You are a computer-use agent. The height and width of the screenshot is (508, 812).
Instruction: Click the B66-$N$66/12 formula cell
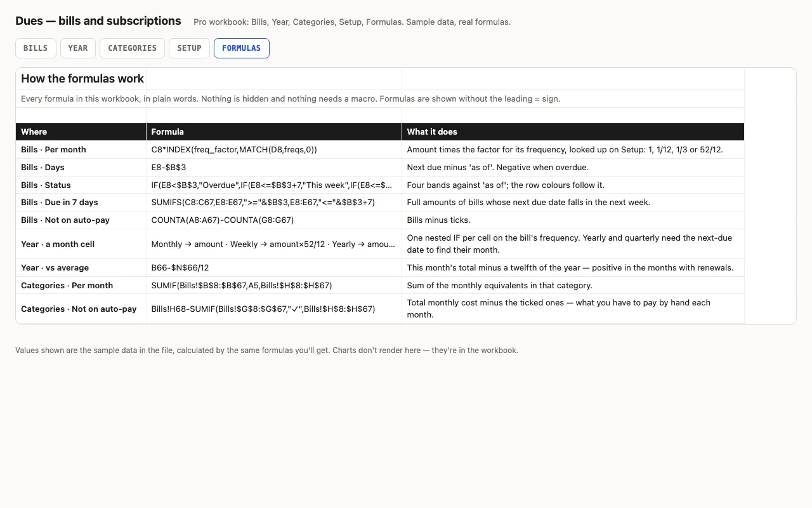coord(274,268)
